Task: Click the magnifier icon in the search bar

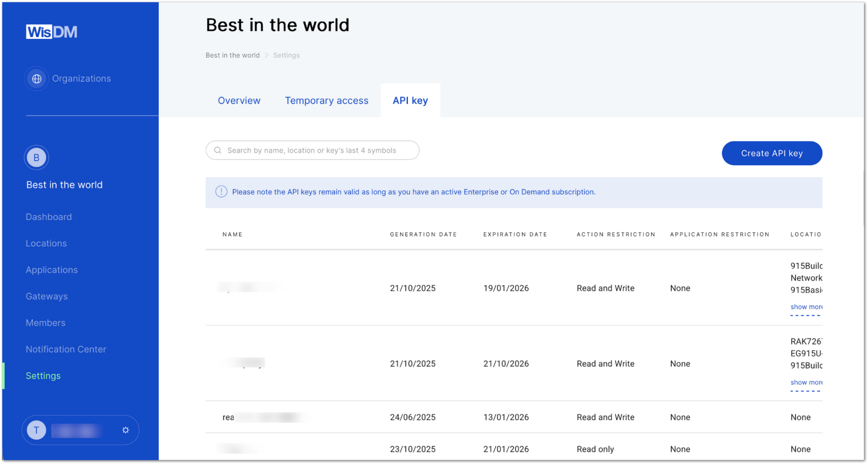Action: pyautogui.click(x=218, y=150)
